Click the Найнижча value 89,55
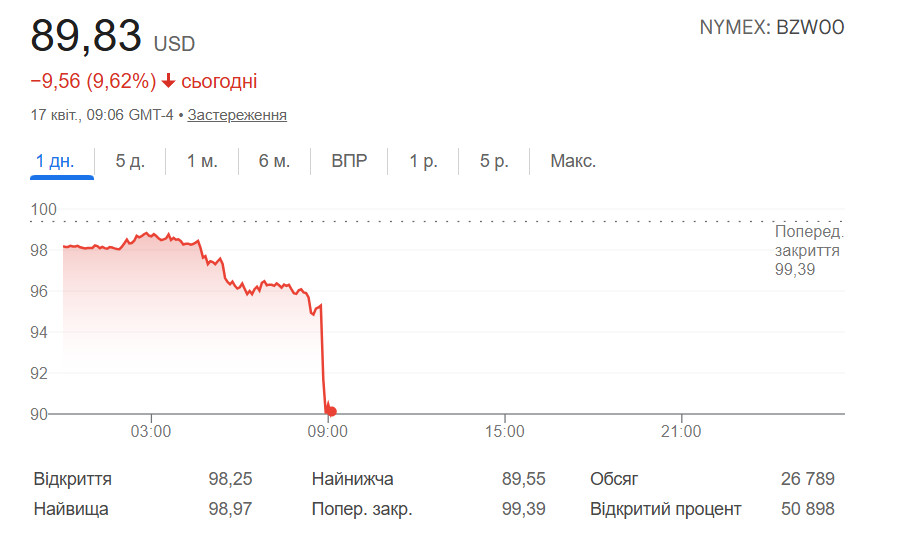 tap(524, 479)
